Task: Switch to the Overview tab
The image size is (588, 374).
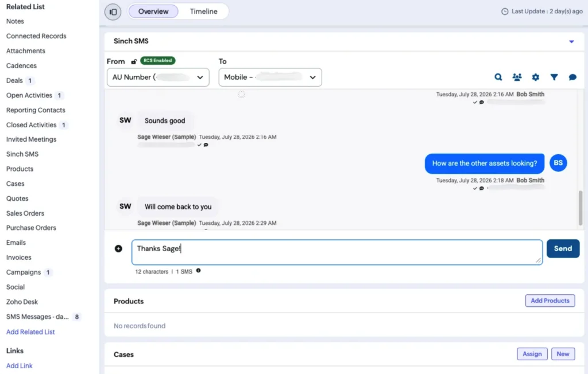Action: (x=153, y=11)
